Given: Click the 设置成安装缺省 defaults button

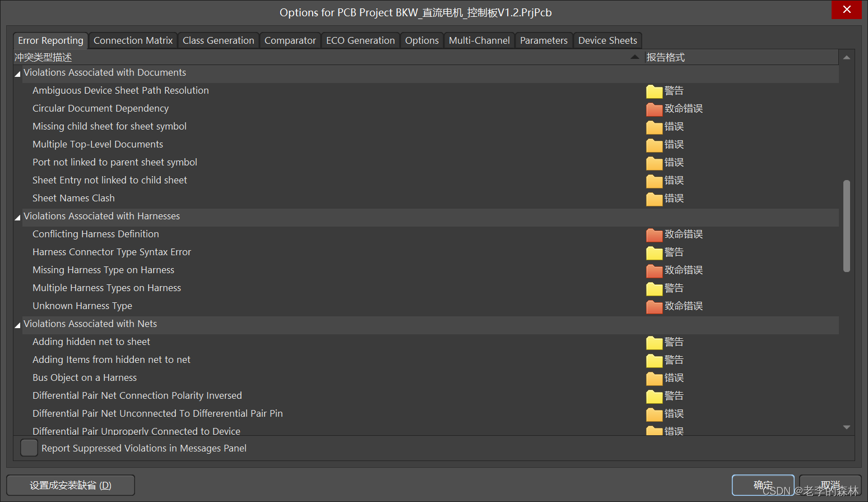Looking at the screenshot, I should coord(71,485).
